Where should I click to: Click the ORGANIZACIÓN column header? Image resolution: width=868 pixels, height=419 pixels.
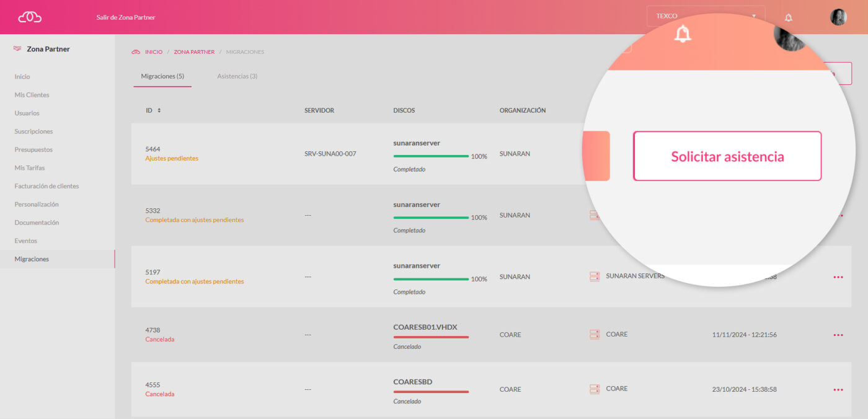pyautogui.click(x=523, y=110)
